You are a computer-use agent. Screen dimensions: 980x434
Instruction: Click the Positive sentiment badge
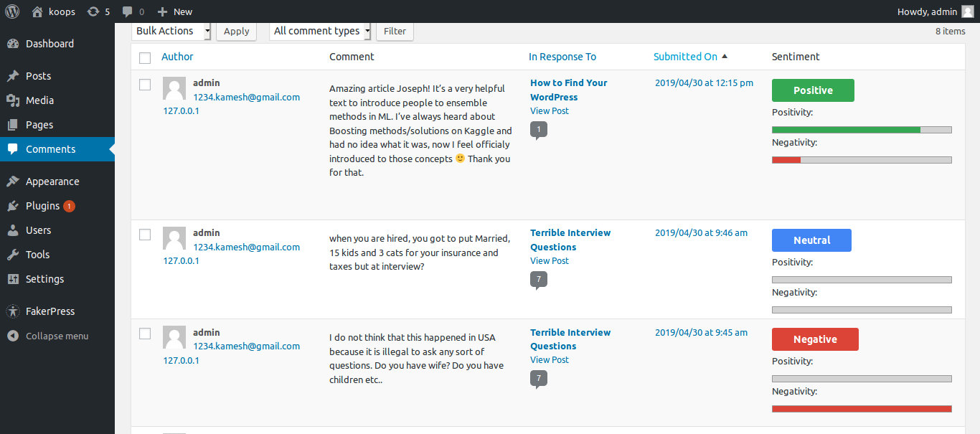(x=813, y=90)
